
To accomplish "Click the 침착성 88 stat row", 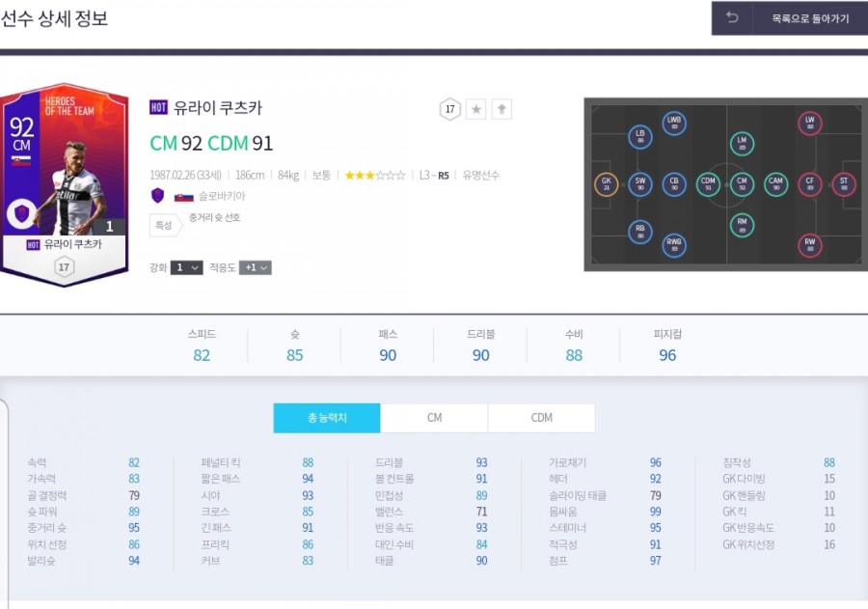I will (779, 462).
